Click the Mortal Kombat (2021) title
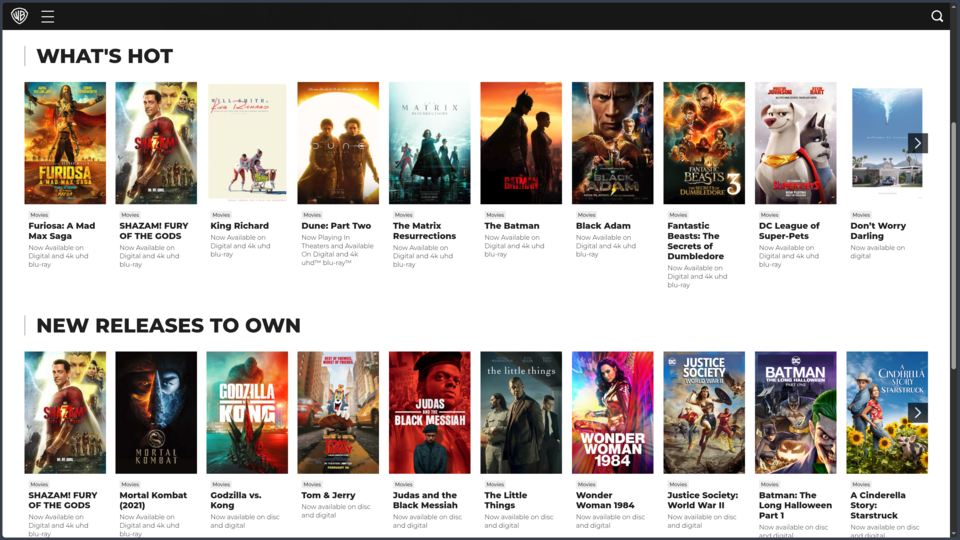 (x=153, y=500)
